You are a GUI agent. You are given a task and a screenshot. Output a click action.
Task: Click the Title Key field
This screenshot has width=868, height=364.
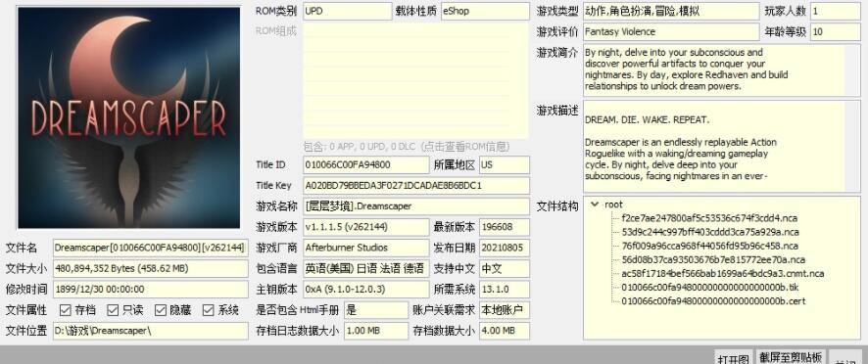coord(415,185)
